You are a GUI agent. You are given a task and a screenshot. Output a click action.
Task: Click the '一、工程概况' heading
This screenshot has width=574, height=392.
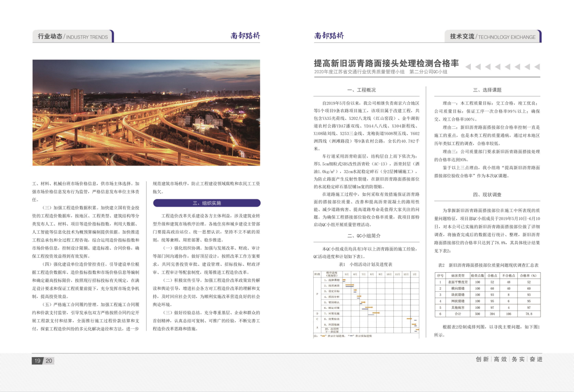[361, 90]
